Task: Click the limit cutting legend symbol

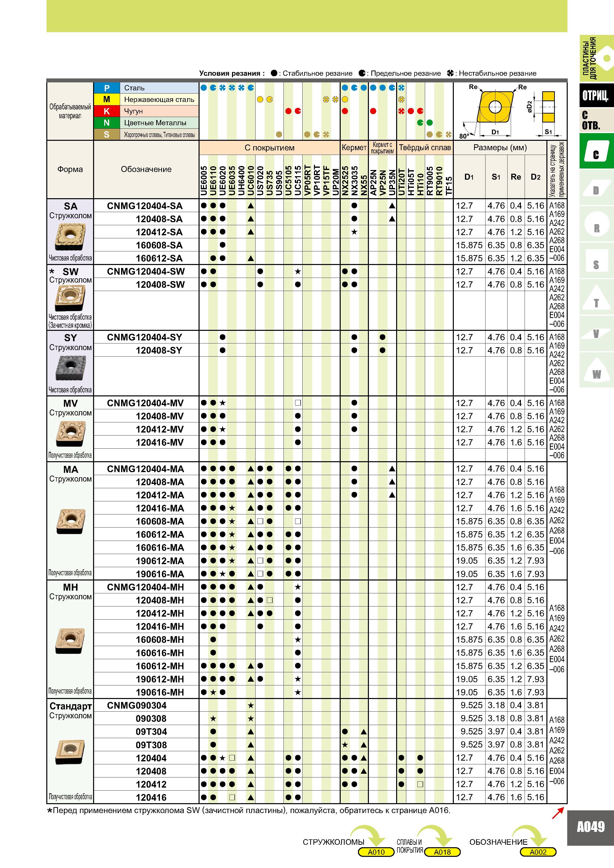Action: click(362, 73)
